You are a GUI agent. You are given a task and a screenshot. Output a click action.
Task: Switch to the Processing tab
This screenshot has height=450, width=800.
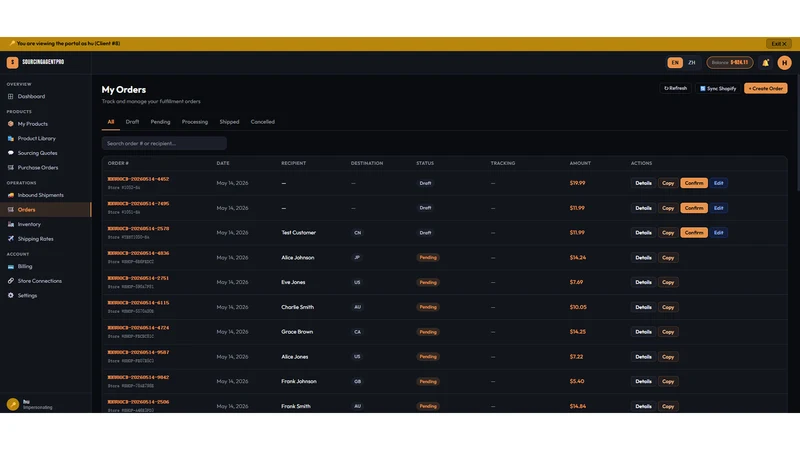[195, 122]
